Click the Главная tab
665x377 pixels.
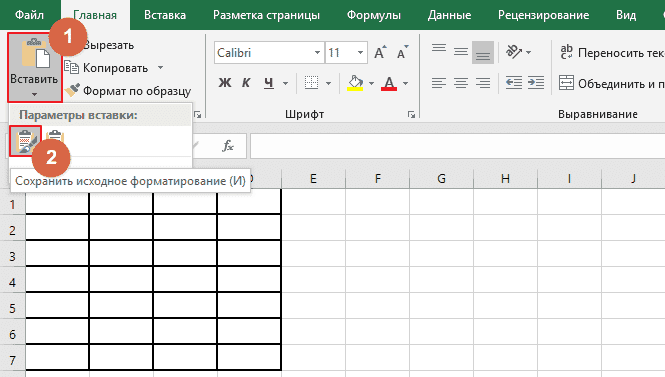click(95, 15)
